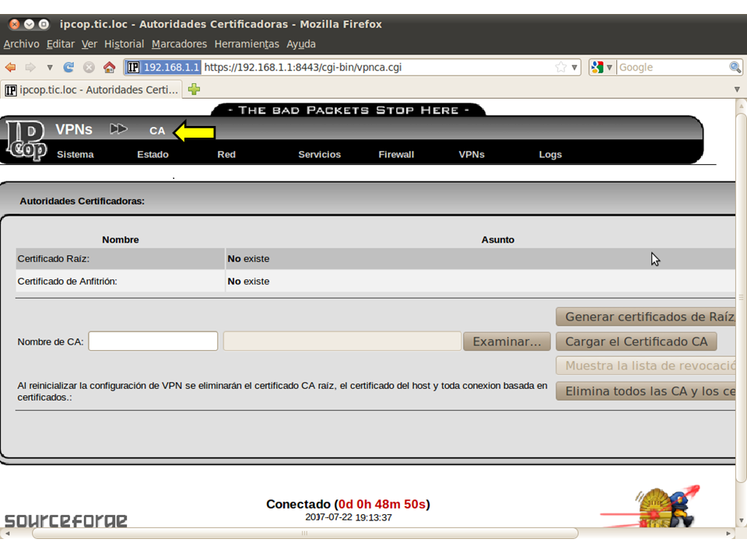This screenshot has width=747, height=560.
Task: Click the horizontal scrollbar at the bottom
Action: (x=303, y=534)
